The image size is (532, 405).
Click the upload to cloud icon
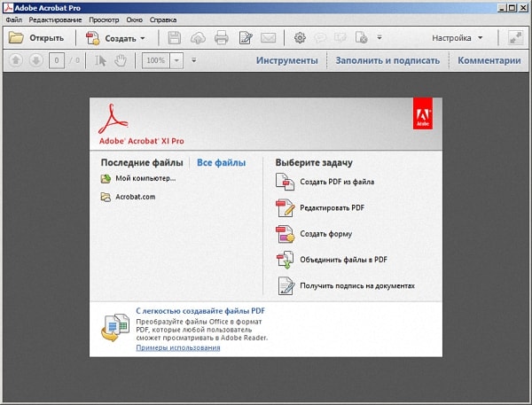pyautogui.click(x=198, y=38)
